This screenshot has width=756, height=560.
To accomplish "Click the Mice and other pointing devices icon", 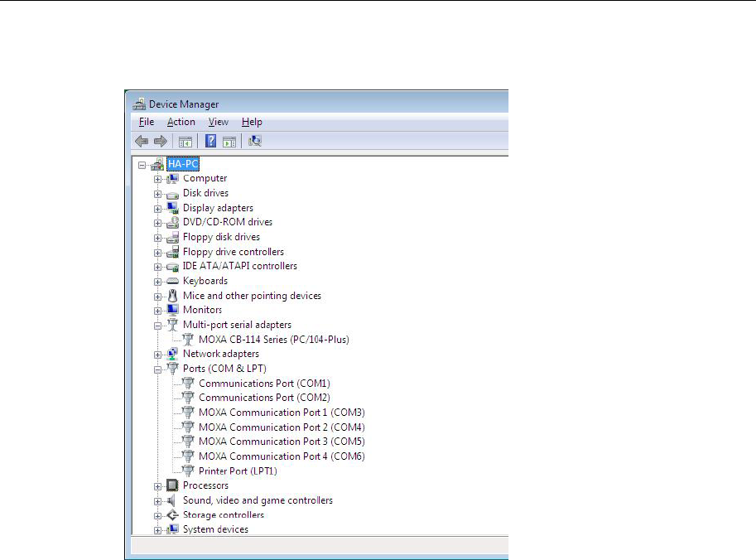I will (172, 296).
